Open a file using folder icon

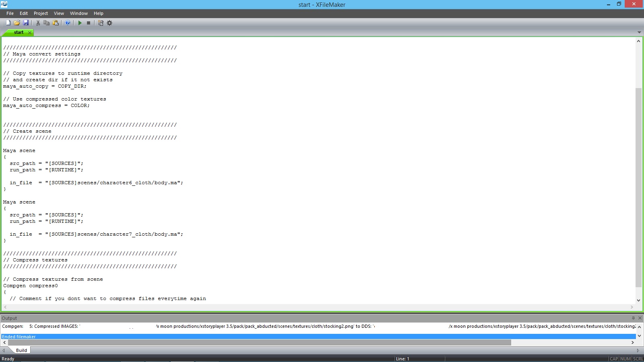(x=17, y=23)
